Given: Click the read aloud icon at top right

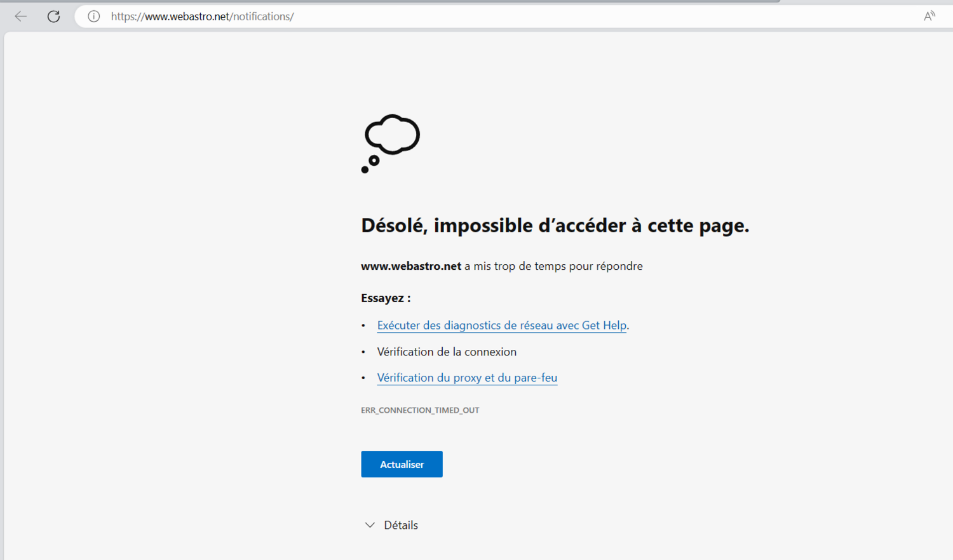Looking at the screenshot, I should [929, 17].
